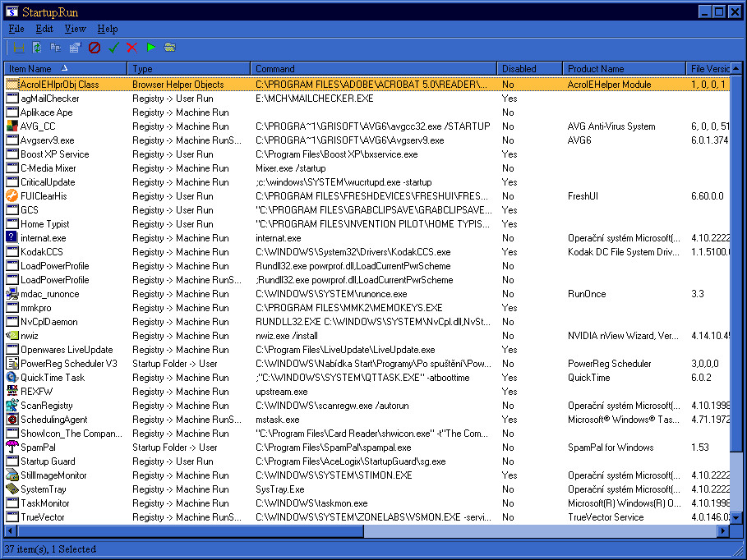The width and height of the screenshot is (747, 560).
Task: Open the File menu
Action: [x=16, y=29]
